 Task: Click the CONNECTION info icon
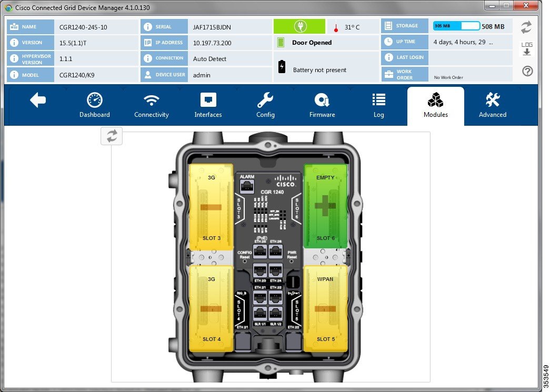click(x=148, y=58)
